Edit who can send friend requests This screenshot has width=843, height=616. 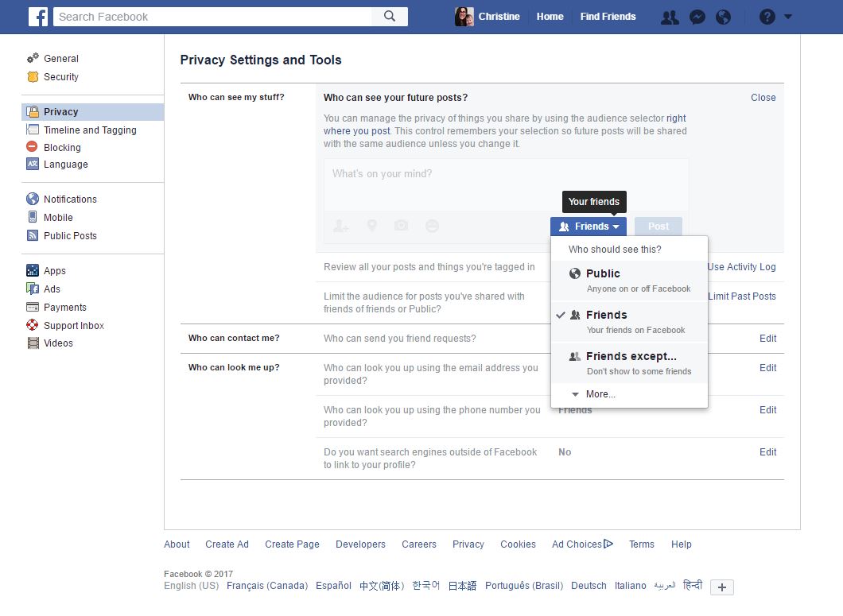pos(767,338)
